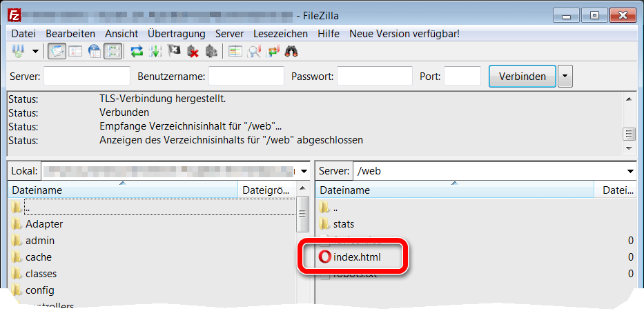Open the Lesezeichen menu
Screen dimensions: 644x311
[x=280, y=34]
